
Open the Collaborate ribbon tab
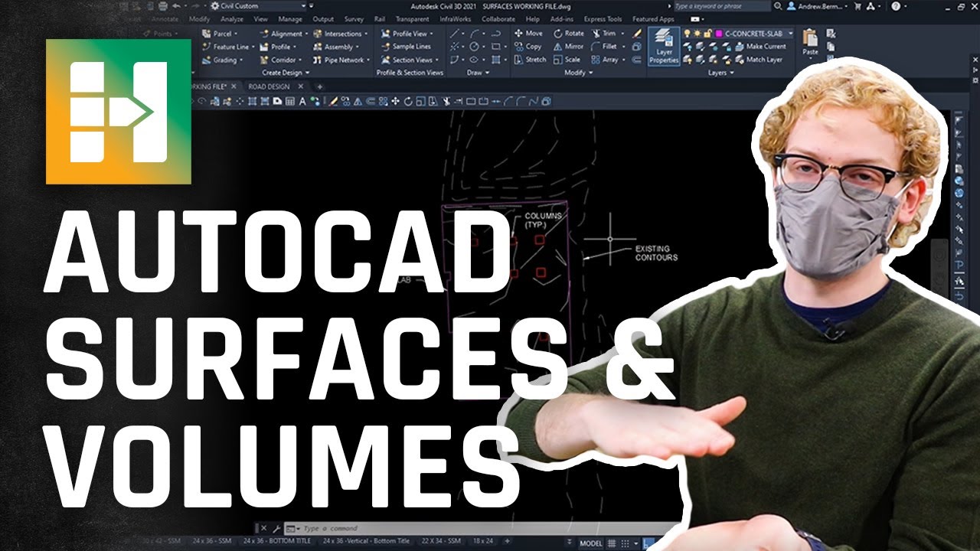tap(498, 18)
